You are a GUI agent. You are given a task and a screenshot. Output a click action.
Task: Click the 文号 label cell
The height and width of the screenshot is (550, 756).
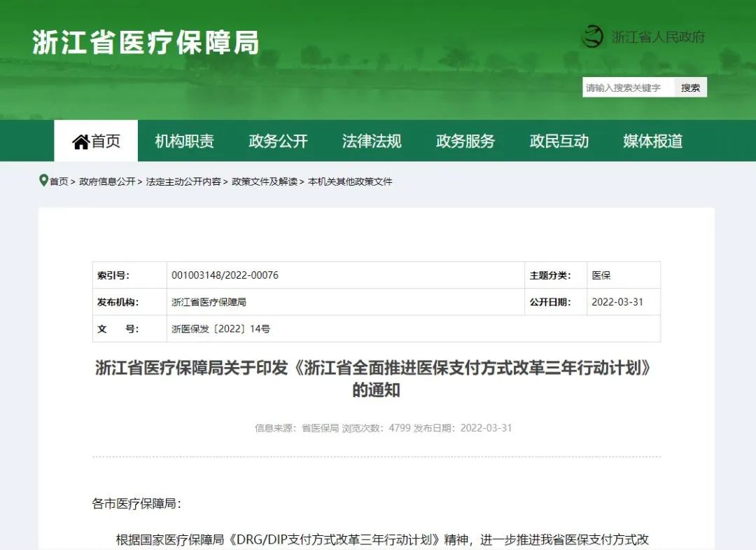pyautogui.click(x=129, y=329)
